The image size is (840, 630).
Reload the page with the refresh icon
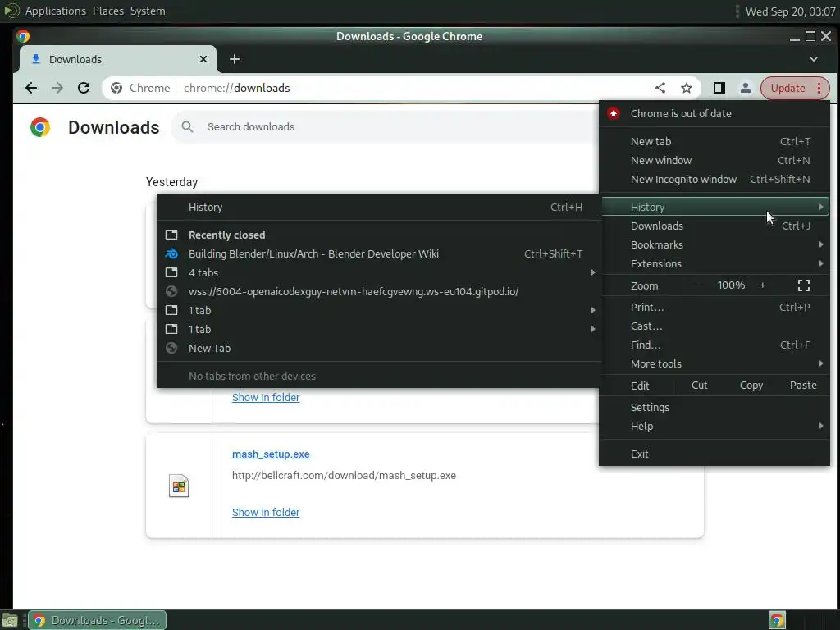coord(84,88)
